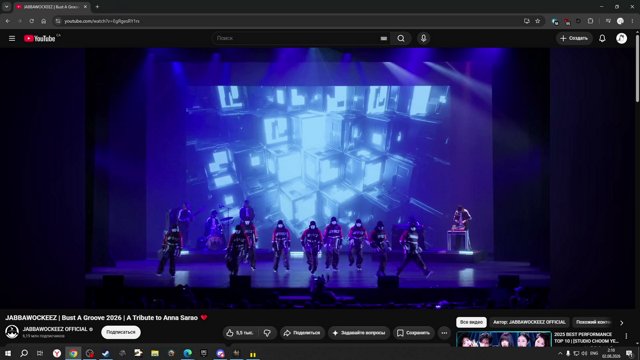Viewport: 640px width, 360px height.
Task: Click the install/cast icon in address bar
Action: click(x=527, y=21)
